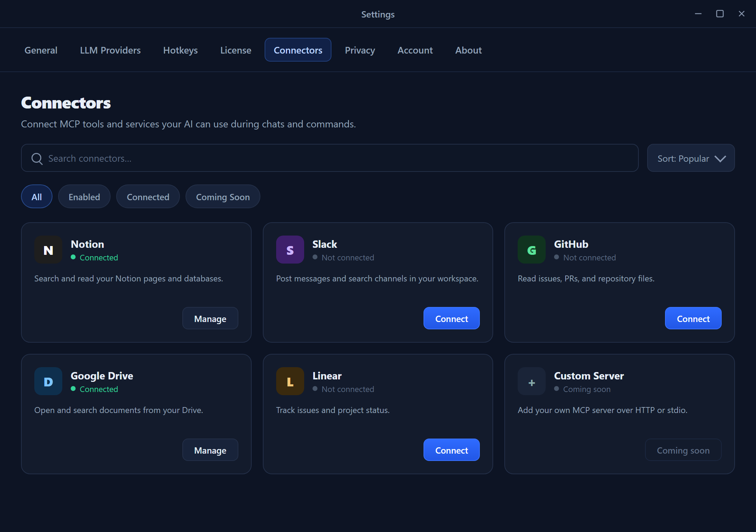Maximize the Settings window
The width and height of the screenshot is (756, 532).
click(720, 14)
